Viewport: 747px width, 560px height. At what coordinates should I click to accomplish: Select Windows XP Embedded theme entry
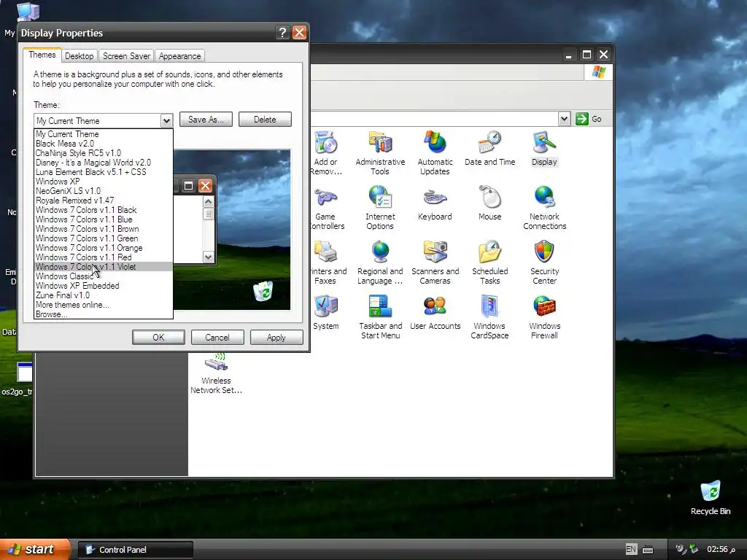pos(104,286)
